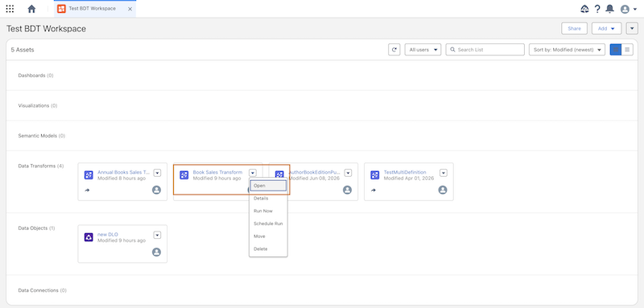The image size is (644, 308).
Task: Click the new DLO data object icon
Action: click(x=89, y=237)
